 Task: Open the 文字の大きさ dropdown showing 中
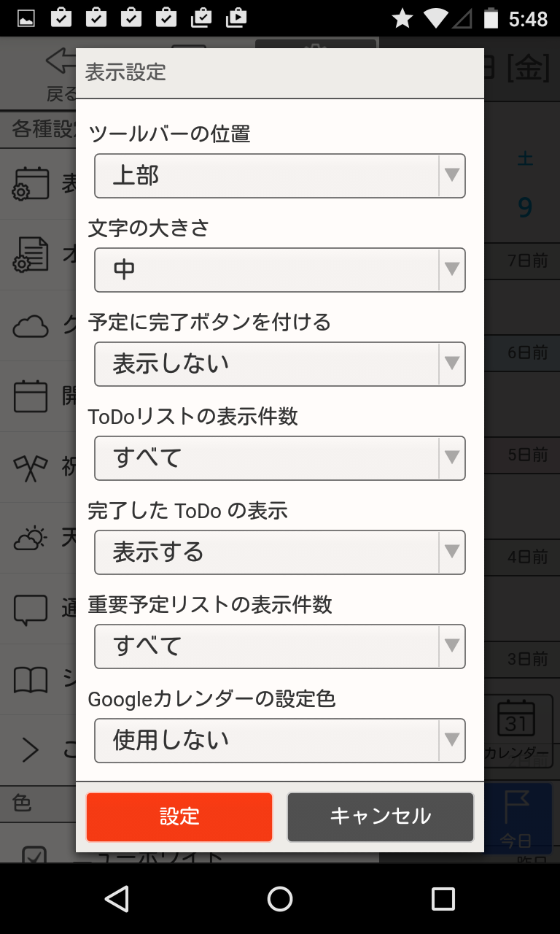(280, 270)
